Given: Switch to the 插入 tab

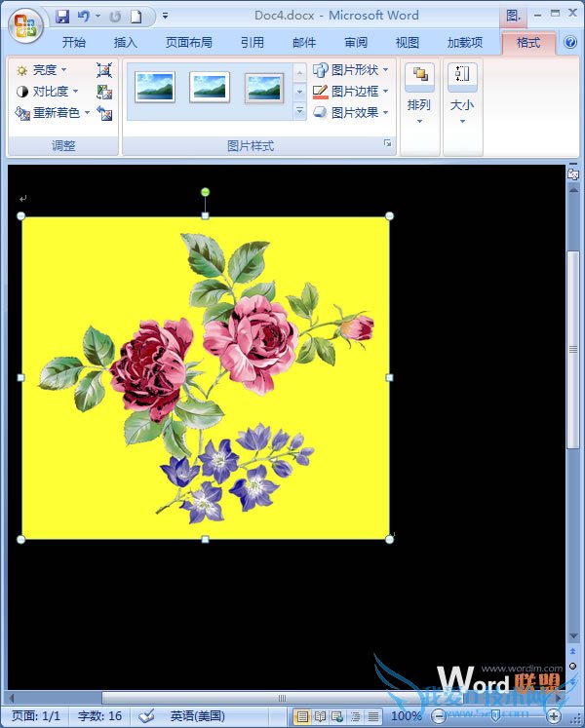Looking at the screenshot, I should coord(126,43).
